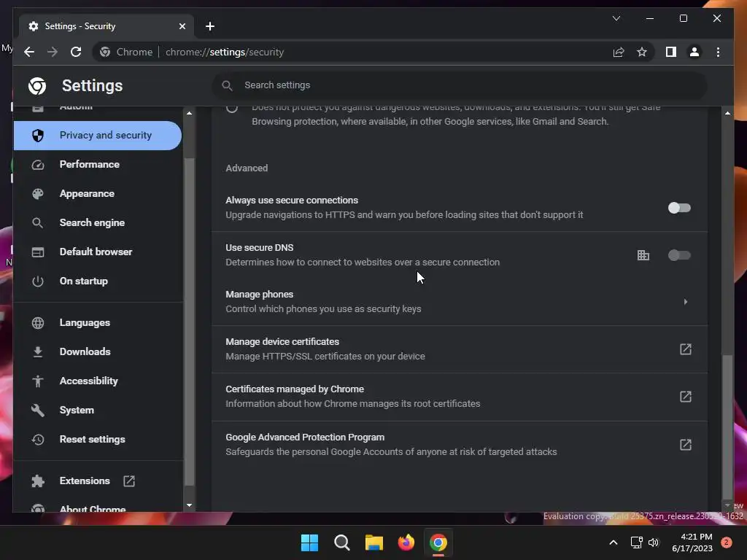The height and width of the screenshot is (560, 747).
Task: Open System settings
Action: (97, 410)
